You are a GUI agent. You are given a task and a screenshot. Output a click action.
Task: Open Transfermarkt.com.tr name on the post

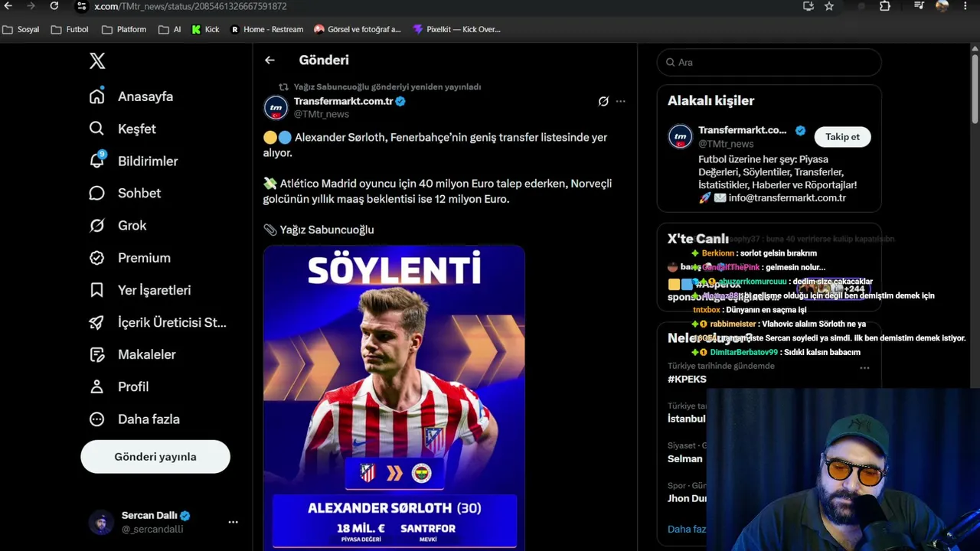[x=344, y=101]
